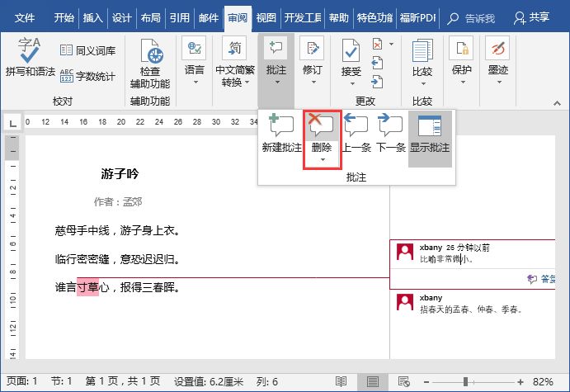Check accessibility (检查辅助功能) icon

click(x=150, y=51)
